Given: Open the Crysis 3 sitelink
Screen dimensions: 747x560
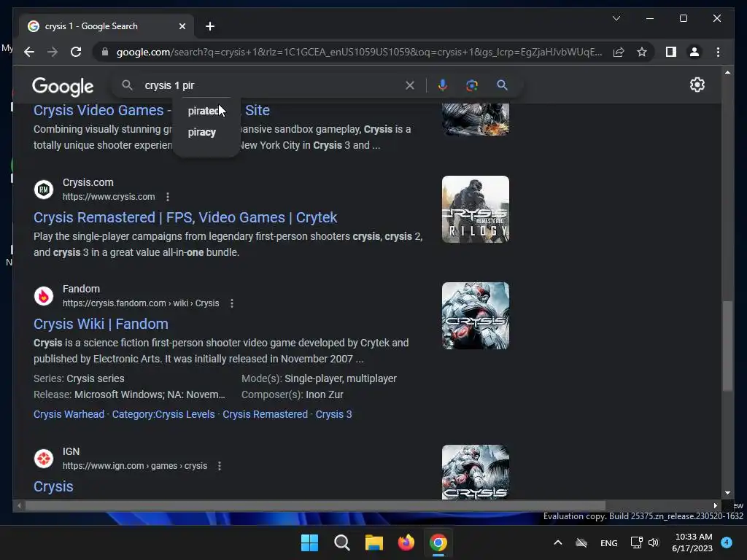Looking at the screenshot, I should 334,414.
